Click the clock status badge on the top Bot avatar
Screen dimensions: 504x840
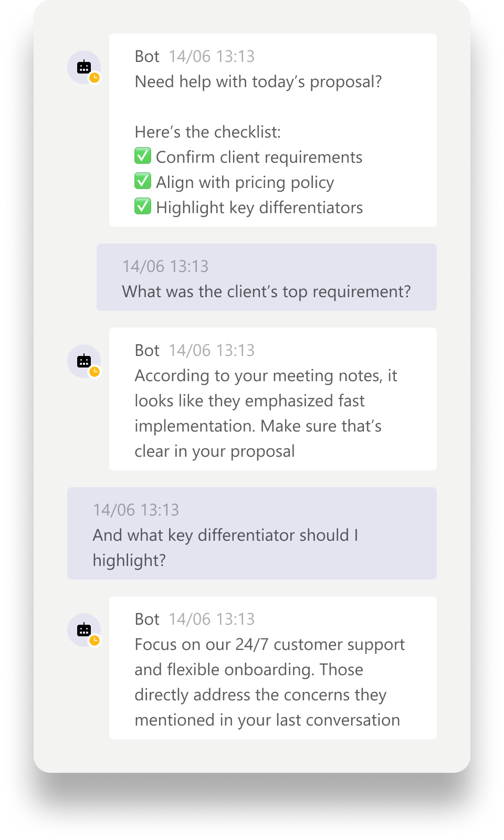pos(94,78)
